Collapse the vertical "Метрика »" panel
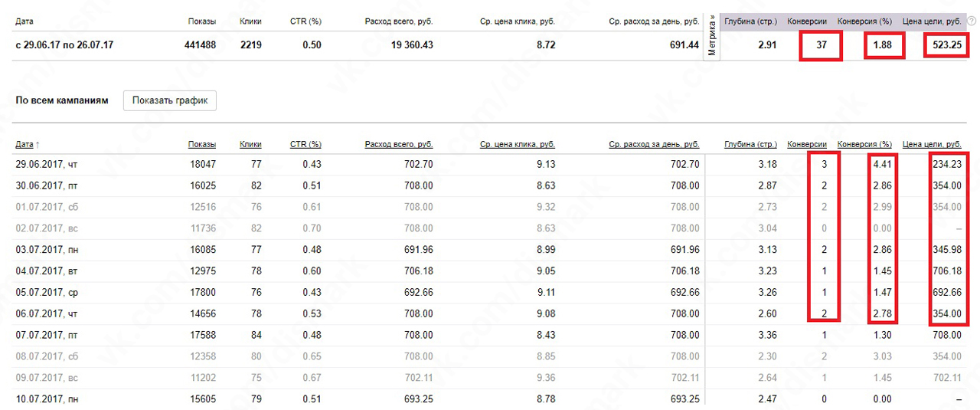Image resolution: width=980 pixels, height=410 pixels. [x=712, y=35]
